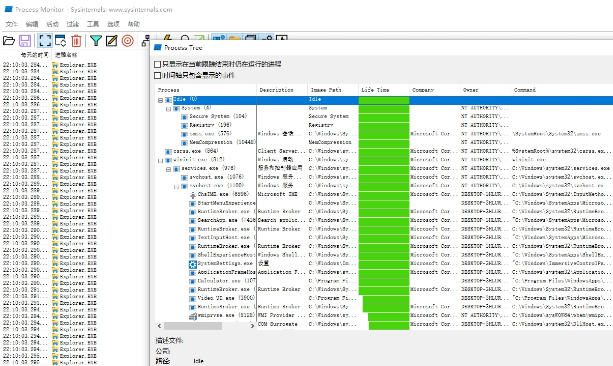Image resolution: width=613 pixels, height=366 pixels.
Task: Collapse the Idle (0) tree node
Action: coord(160,100)
